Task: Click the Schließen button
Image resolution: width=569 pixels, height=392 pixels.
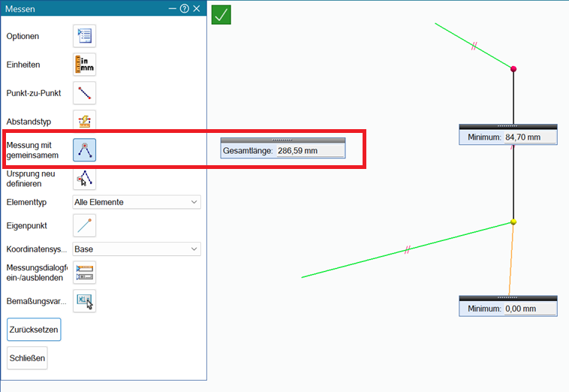Action: [27, 358]
